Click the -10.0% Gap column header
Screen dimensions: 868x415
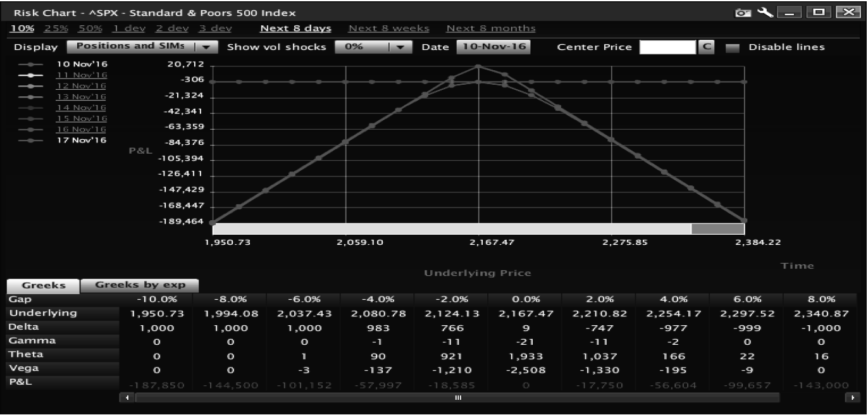[x=156, y=300]
